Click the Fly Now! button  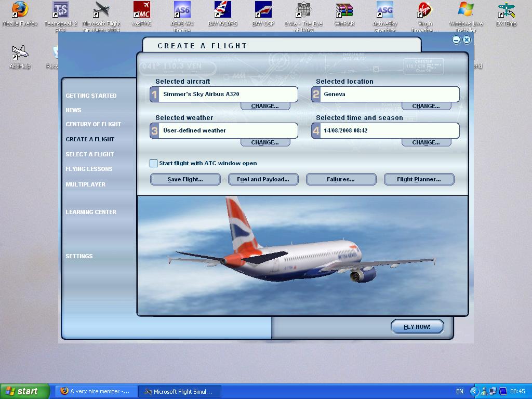click(417, 326)
